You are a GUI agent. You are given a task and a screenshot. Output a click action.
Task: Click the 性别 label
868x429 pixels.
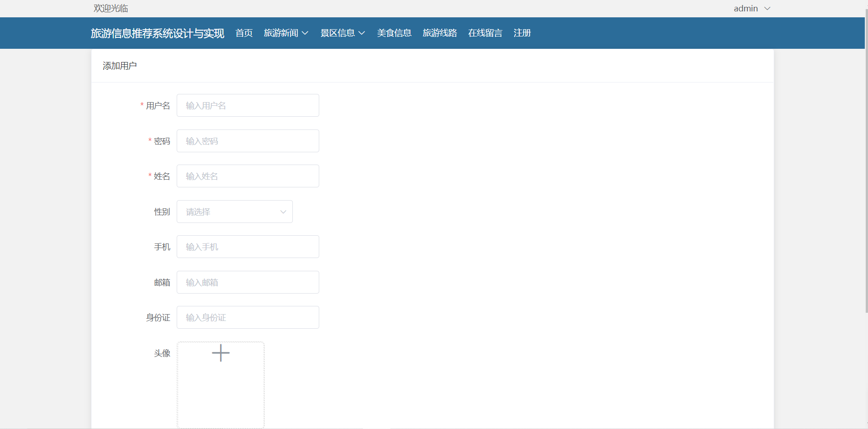point(162,212)
